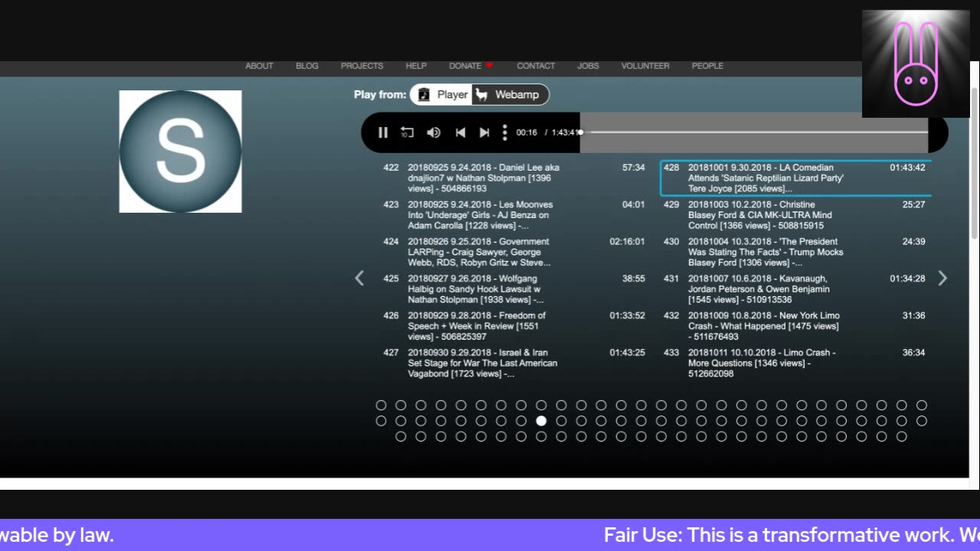Play track 429 Christine Blasey Ford
The image size is (980, 551).
click(x=796, y=215)
